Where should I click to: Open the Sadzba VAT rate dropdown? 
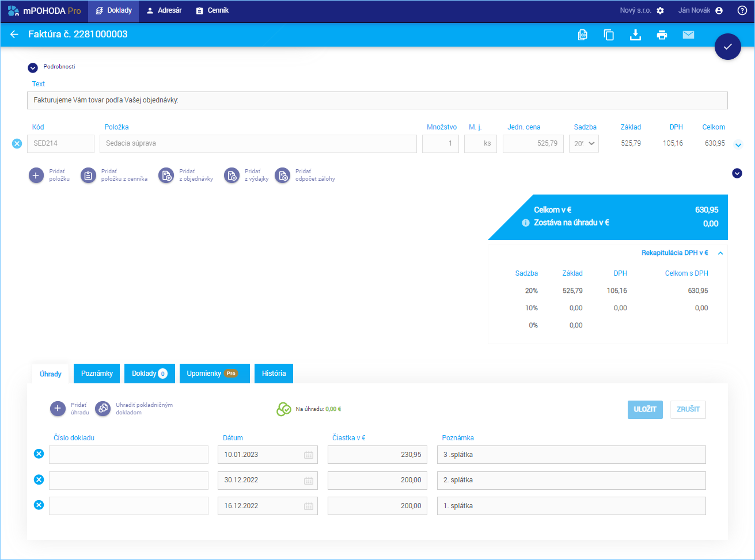[583, 143]
